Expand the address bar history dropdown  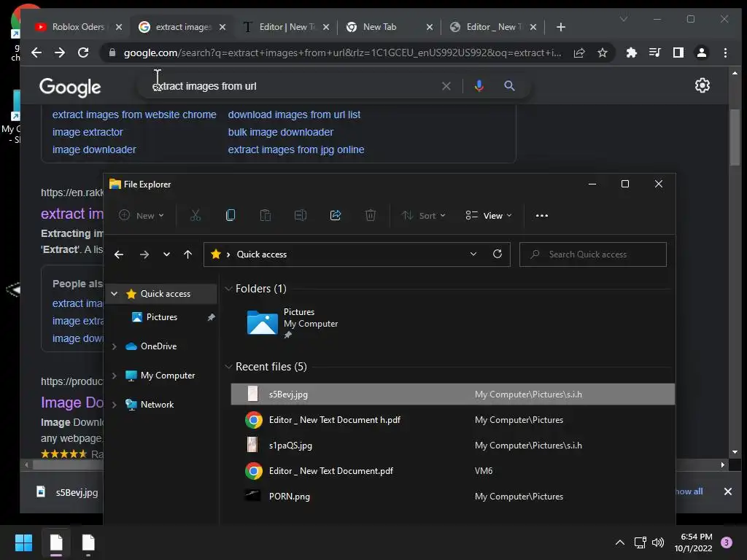(473, 254)
